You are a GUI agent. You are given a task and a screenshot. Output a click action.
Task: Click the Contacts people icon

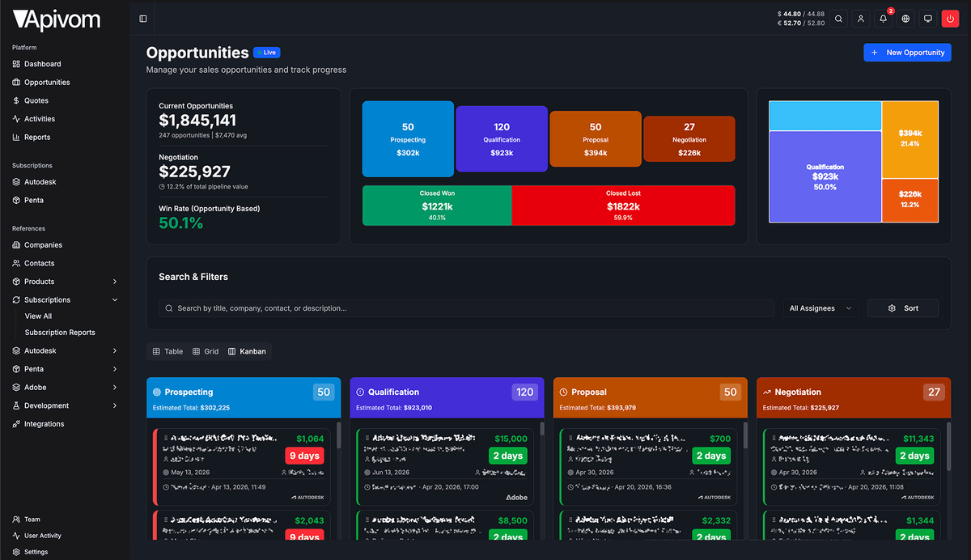pyautogui.click(x=16, y=263)
